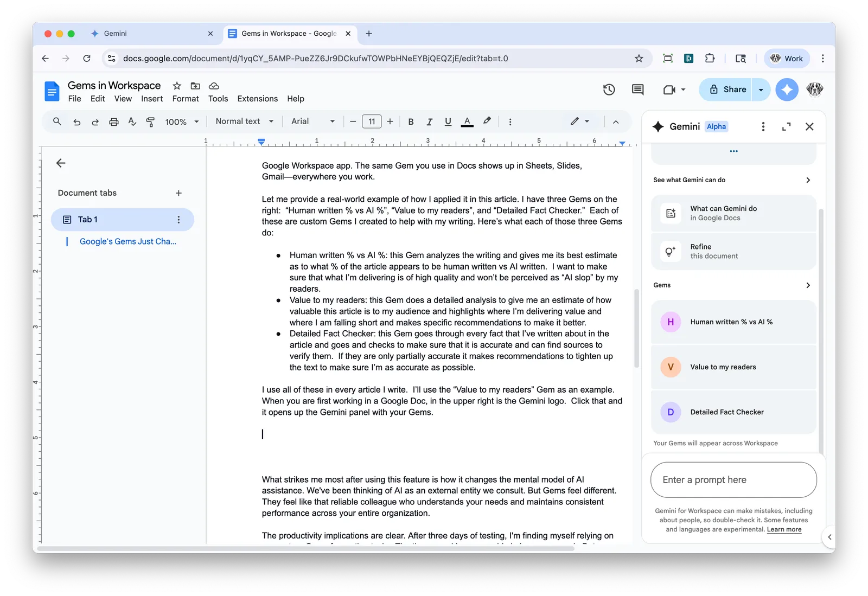
Task: Open the Format menu
Action: click(x=186, y=99)
